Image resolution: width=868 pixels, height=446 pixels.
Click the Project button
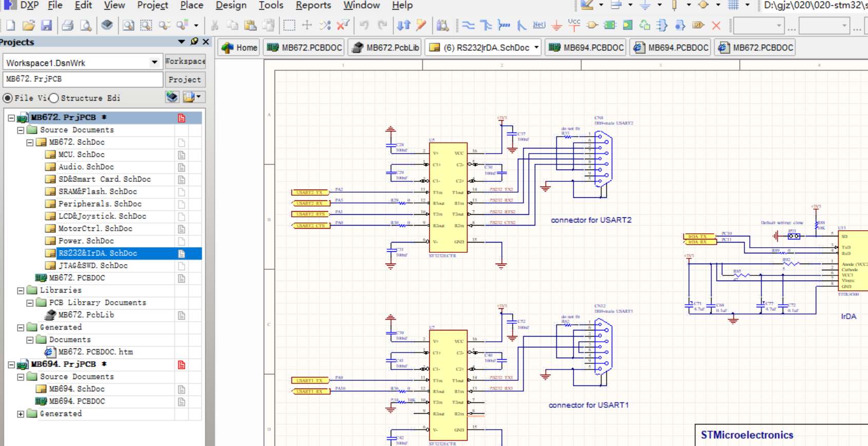(x=185, y=80)
